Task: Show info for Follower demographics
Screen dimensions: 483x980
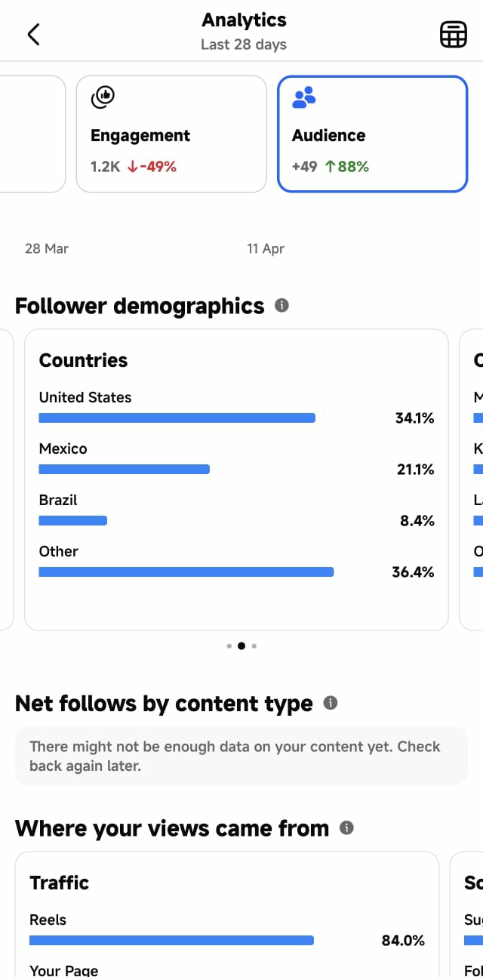Action: tap(282, 306)
